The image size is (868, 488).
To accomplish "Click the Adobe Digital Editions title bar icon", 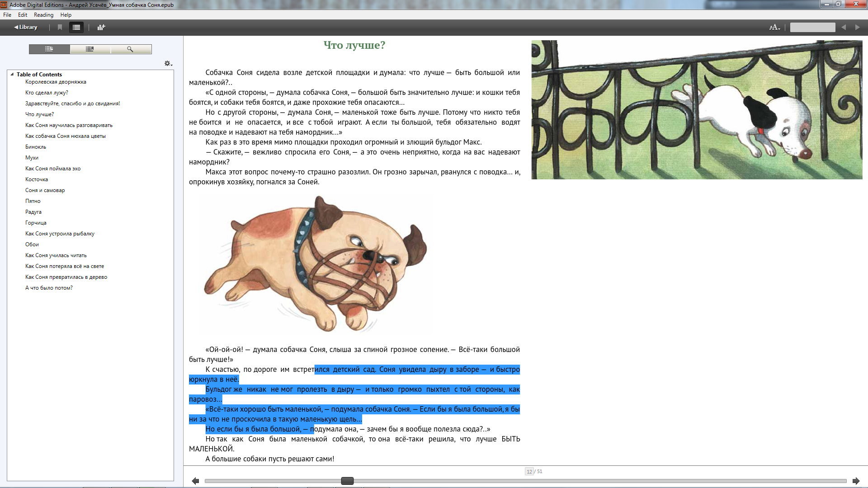I will pyautogui.click(x=4, y=5).
